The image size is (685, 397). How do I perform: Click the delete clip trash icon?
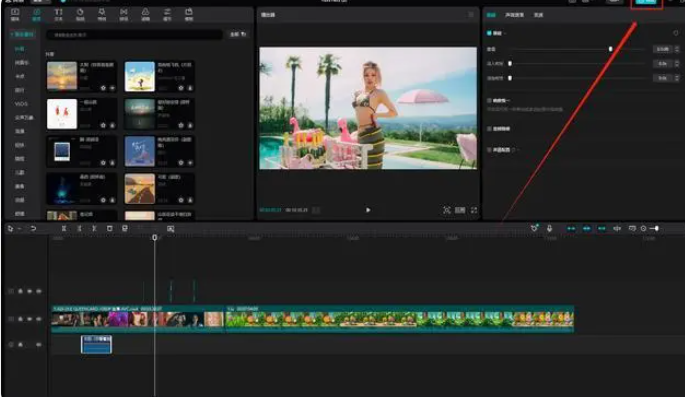tap(109, 228)
